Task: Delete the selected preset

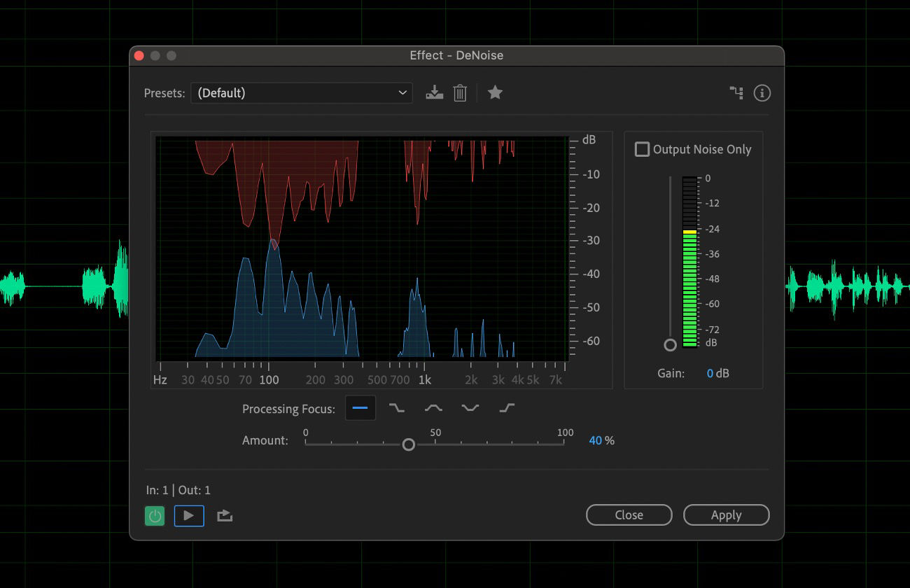Action: [x=459, y=92]
